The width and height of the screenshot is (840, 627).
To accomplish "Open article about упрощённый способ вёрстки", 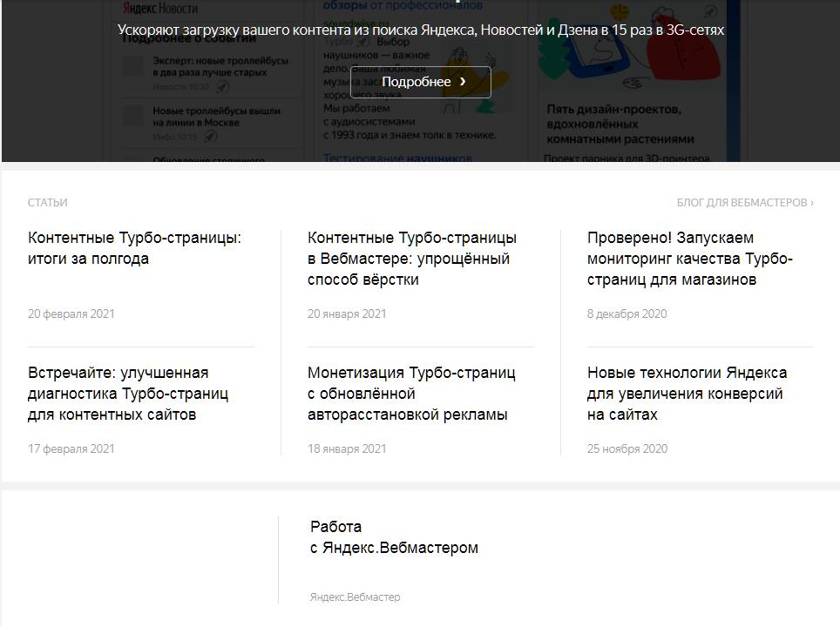I will point(412,259).
